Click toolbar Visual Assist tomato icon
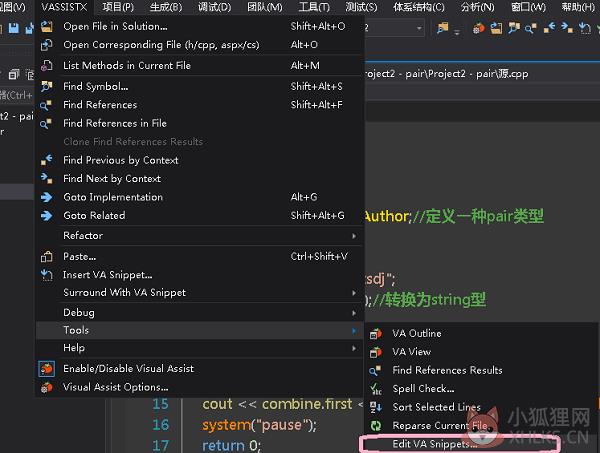Screen dimensions: 600x453 (x=478, y=28)
